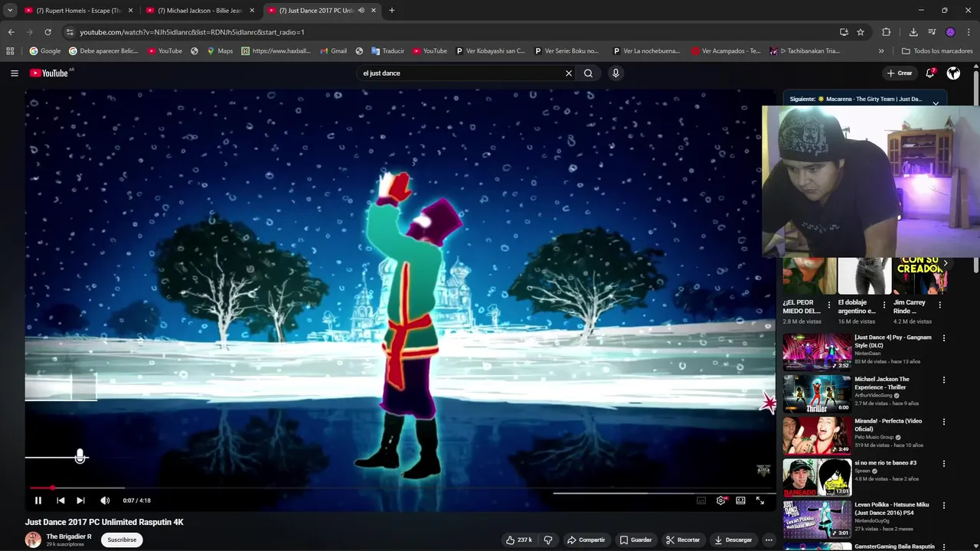The image size is (980, 551).
Task: Open The Brigadier R channel avatar
Action: tap(33, 540)
